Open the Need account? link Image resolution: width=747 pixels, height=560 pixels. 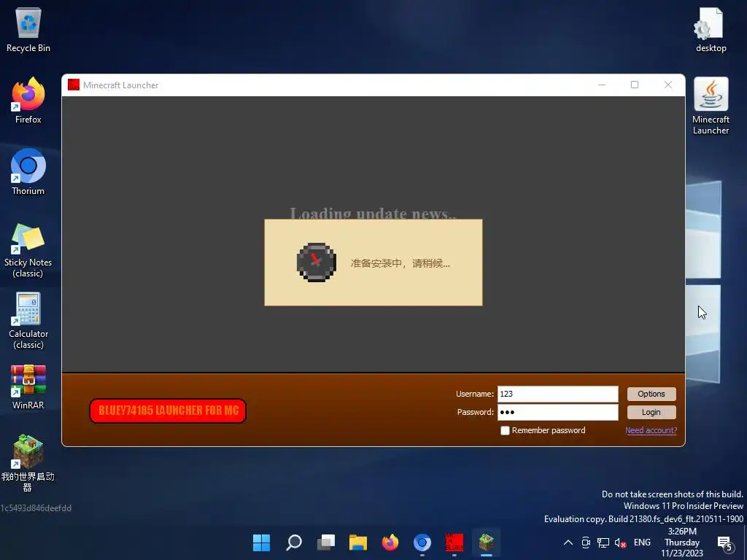(x=651, y=430)
